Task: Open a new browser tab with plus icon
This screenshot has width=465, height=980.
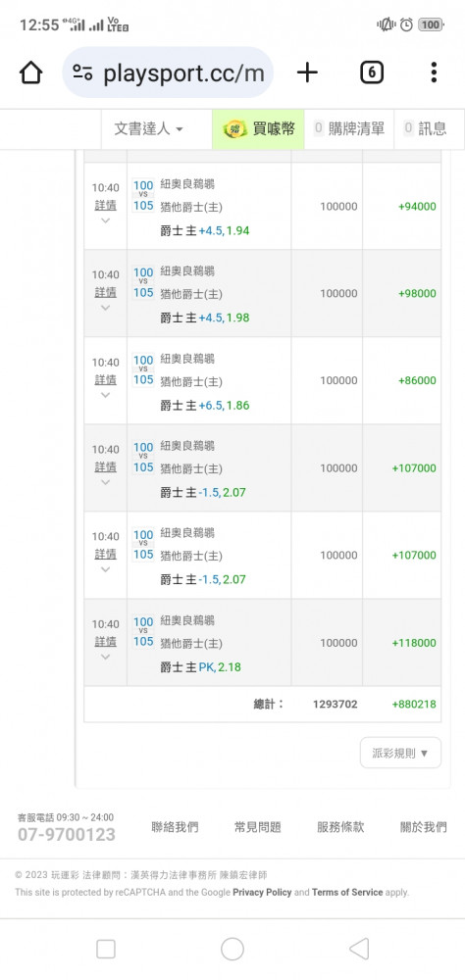Action: (x=307, y=73)
